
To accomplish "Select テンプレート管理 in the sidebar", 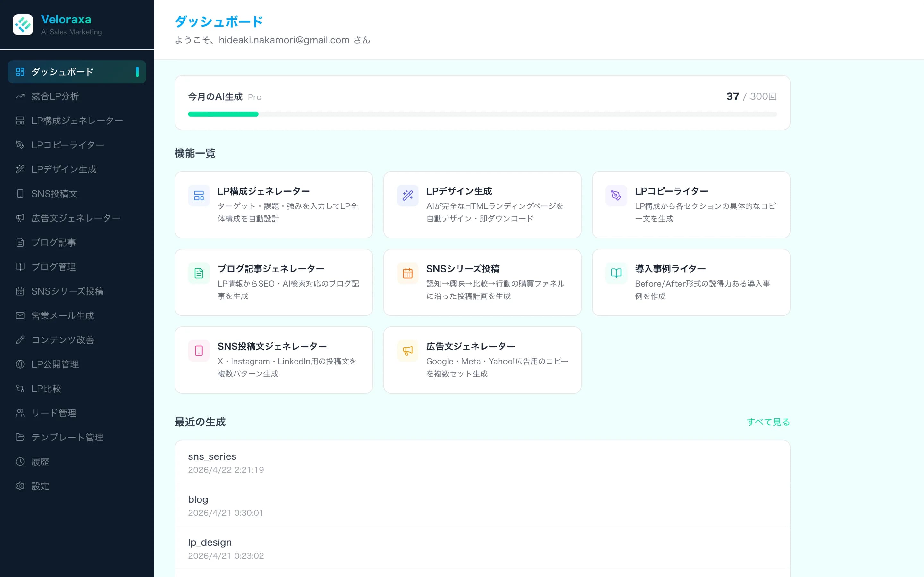I will [x=67, y=437].
